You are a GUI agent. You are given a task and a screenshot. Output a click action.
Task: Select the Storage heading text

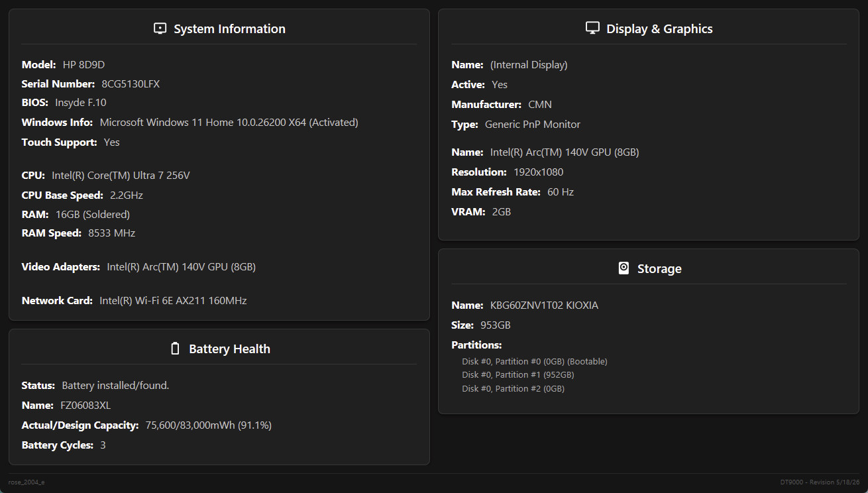click(659, 269)
